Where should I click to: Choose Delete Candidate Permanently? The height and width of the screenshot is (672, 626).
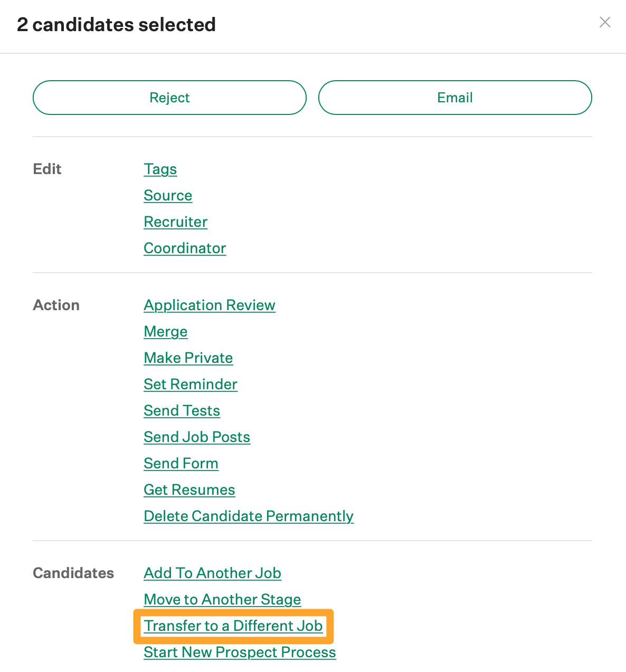[249, 516]
